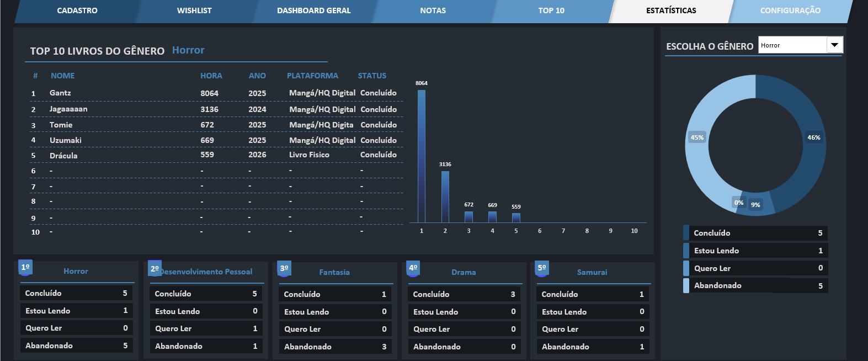868x361 pixels.
Task: Select the 9% segment of the donut chart
Action: tap(756, 205)
